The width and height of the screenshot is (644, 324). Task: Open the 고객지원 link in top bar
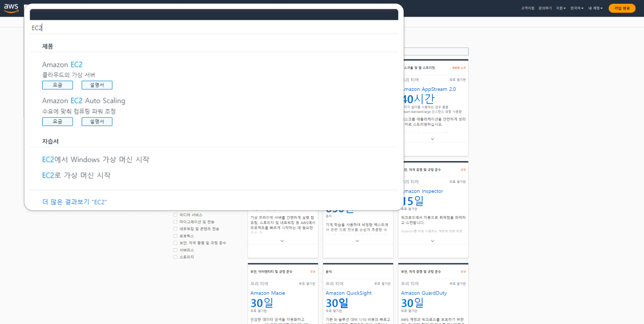click(x=527, y=8)
